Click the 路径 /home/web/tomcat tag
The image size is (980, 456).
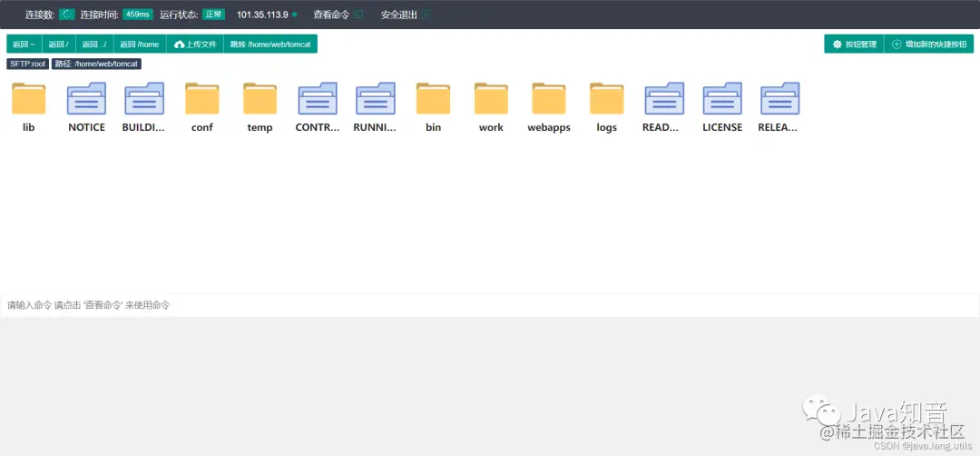click(x=97, y=64)
